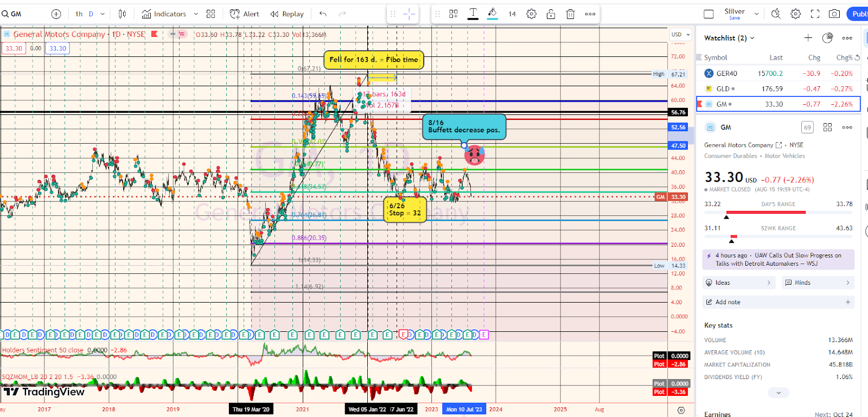The height and width of the screenshot is (417, 868).
Task: Open the chart layout selector square
Action: [709, 14]
